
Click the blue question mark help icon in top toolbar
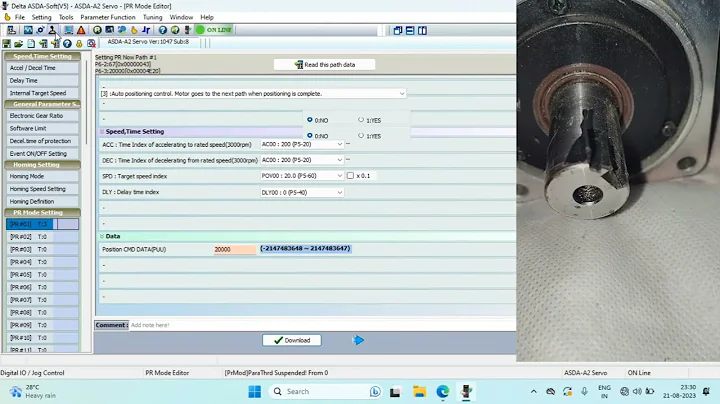[x=163, y=30]
